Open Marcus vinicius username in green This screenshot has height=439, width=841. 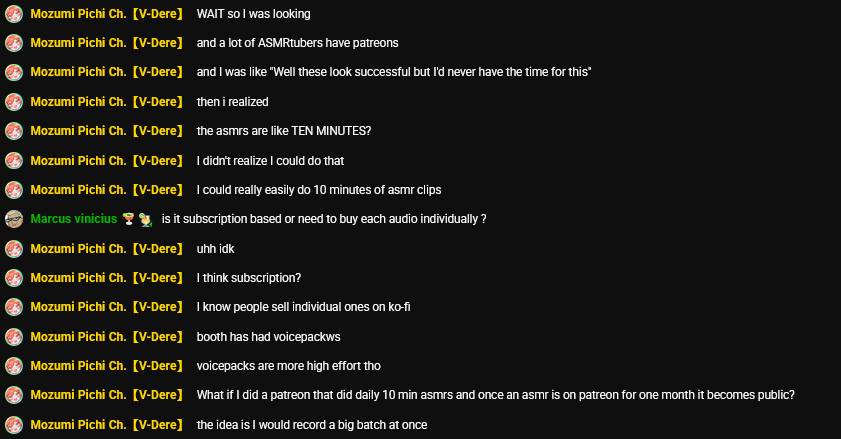(x=73, y=219)
